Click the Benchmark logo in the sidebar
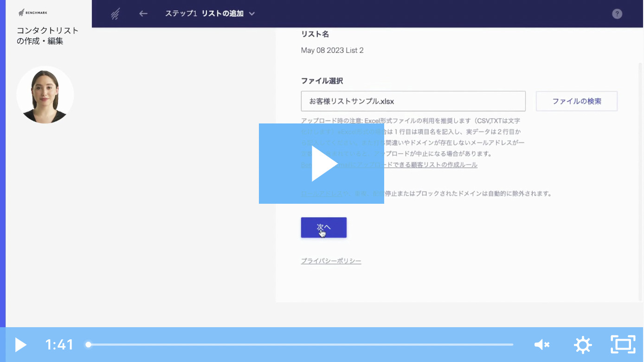Screen dimensions: 644x362 32,13
